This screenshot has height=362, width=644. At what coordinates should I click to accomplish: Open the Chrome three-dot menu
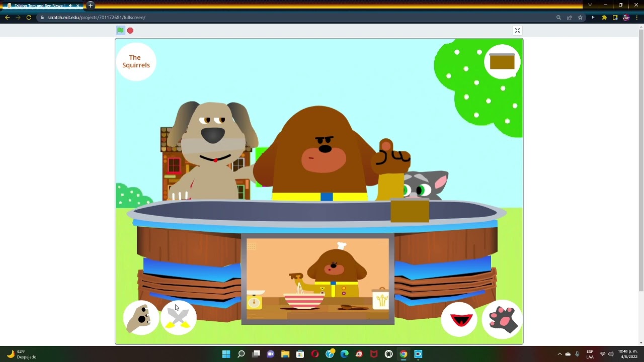[x=637, y=18]
